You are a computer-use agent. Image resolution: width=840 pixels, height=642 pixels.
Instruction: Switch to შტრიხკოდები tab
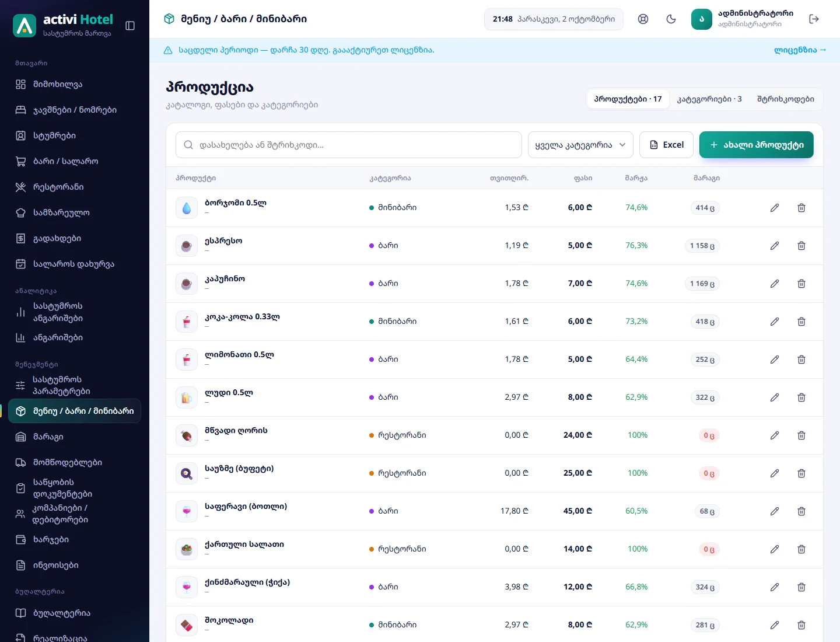click(x=786, y=99)
